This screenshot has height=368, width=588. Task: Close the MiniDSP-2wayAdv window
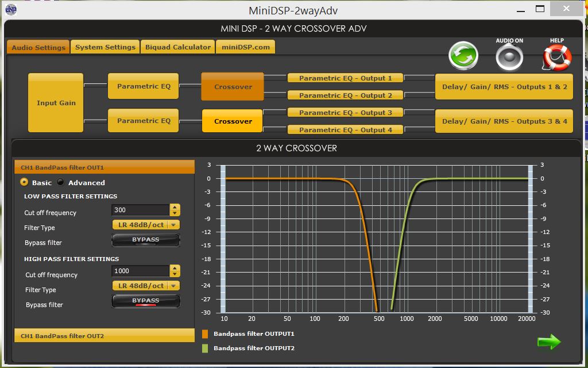(566, 9)
